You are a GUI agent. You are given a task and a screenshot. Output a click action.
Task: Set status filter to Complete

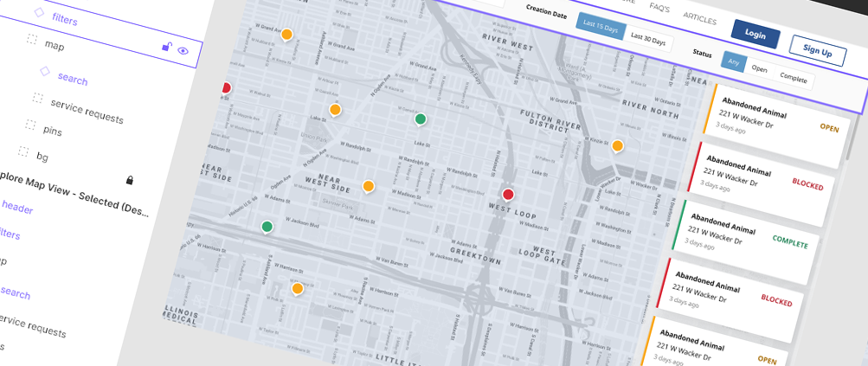pyautogui.click(x=794, y=79)
